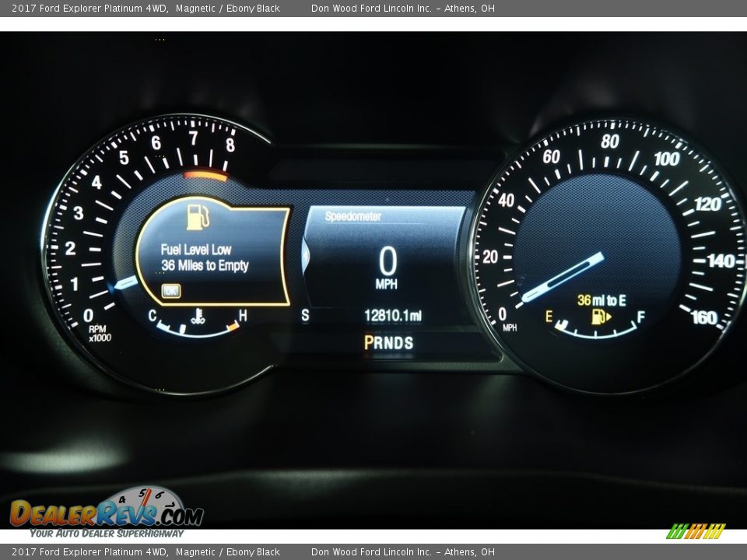Click the S at end of PRNDS
This screenshot has height=560, width=747.
point(409,342)
